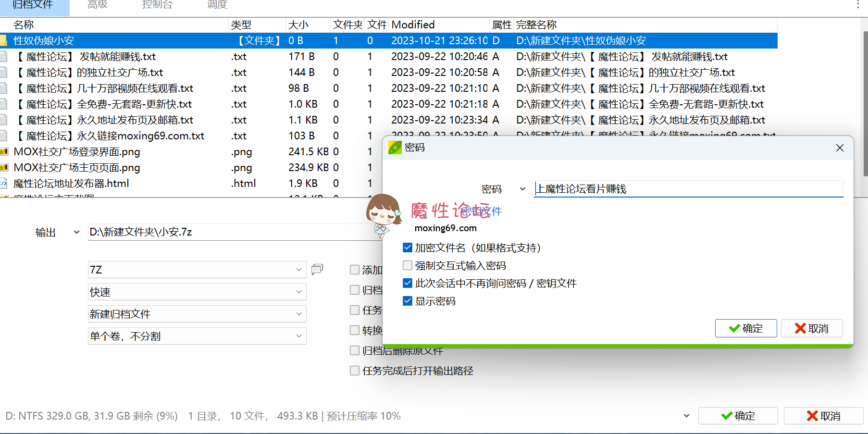Open the 快速 compression level dropdown
The height and width of the screenshot is (434, 868).
[x=299, y=292]
